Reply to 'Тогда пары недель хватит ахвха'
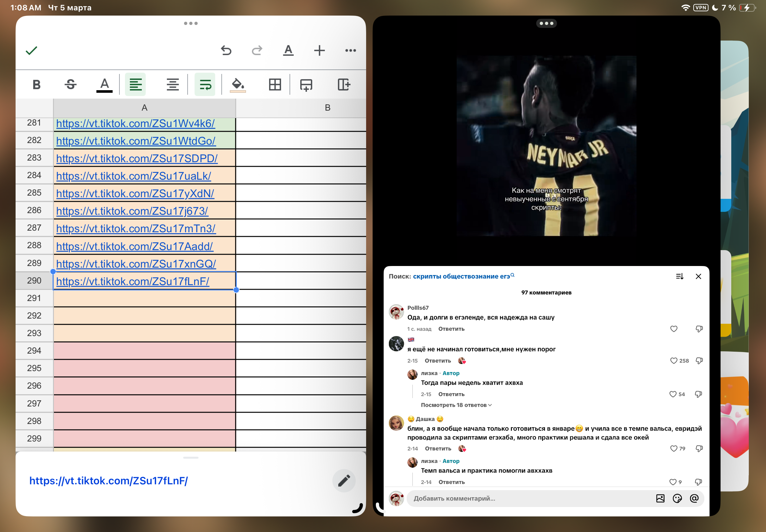This screenshot has height=532, width=766. tap(451, 394)
